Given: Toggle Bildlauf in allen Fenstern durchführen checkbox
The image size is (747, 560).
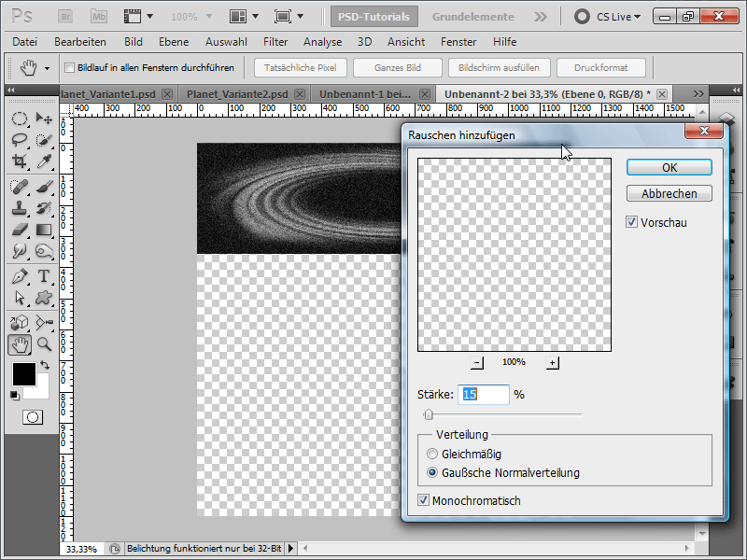Looking at the screenshot, I should [69, 67].
